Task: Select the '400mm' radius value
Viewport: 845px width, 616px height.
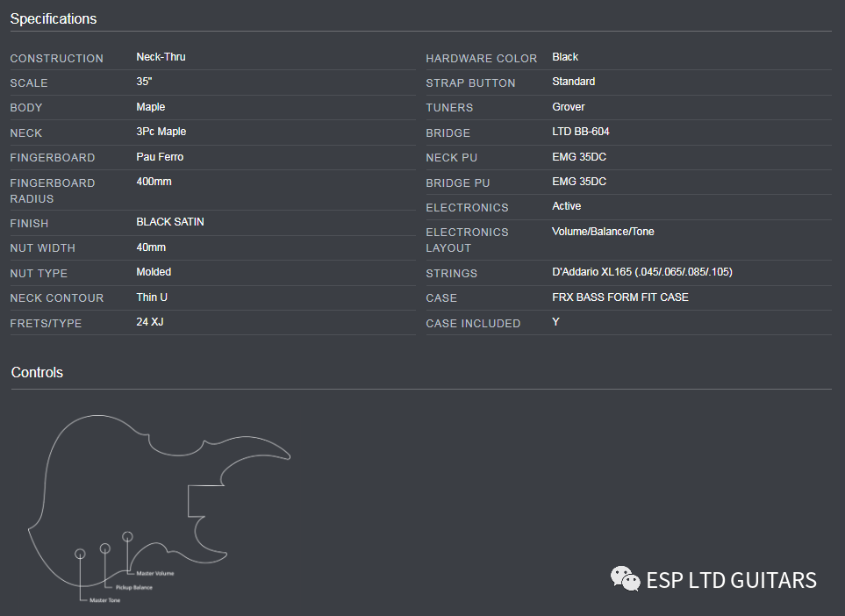Action: 154,182
